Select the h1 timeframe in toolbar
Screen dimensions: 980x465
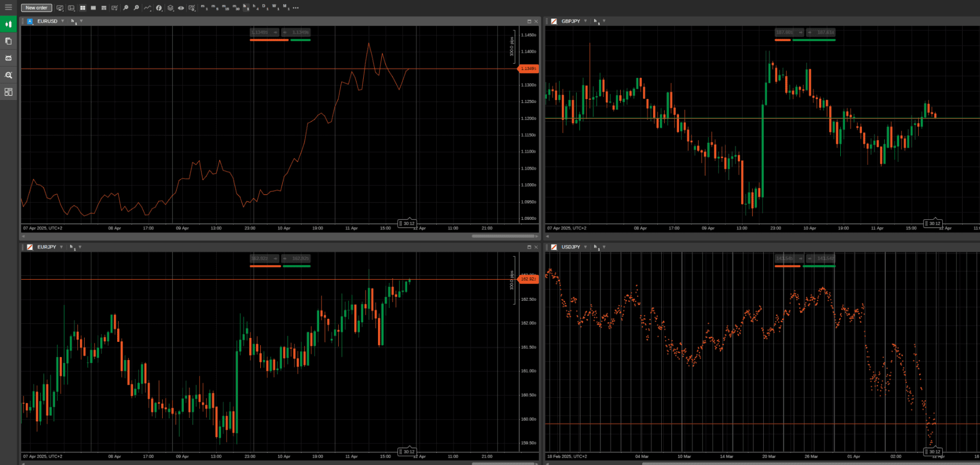click(246, 7)
